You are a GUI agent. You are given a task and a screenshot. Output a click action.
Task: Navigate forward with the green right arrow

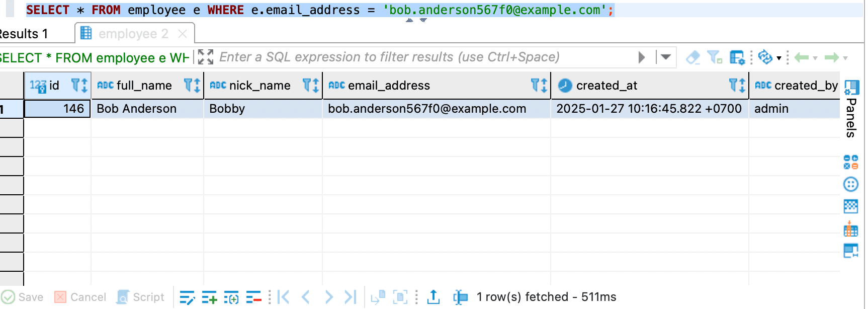click(x=832, y=58)
